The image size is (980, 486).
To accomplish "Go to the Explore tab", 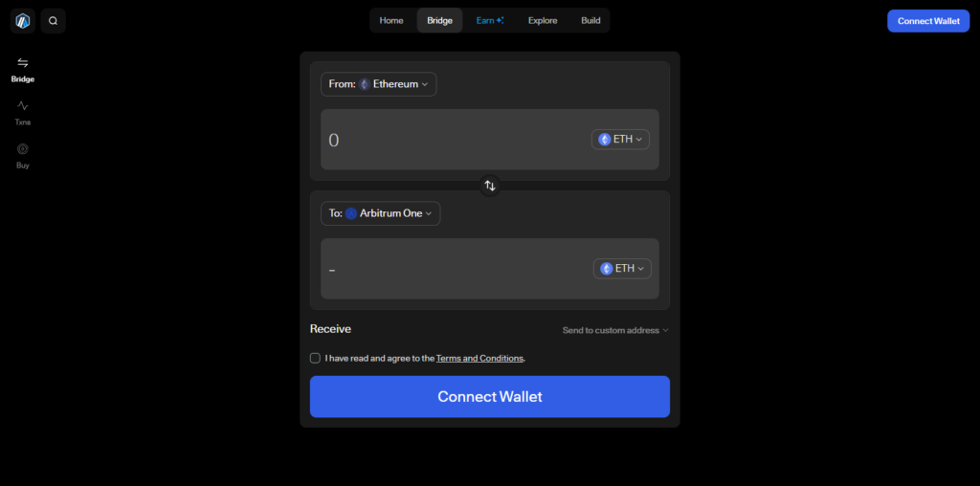I will (543, 21).
